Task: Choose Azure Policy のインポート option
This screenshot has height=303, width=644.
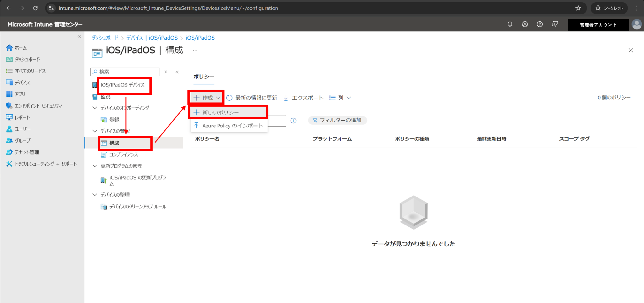Action: 233,126
